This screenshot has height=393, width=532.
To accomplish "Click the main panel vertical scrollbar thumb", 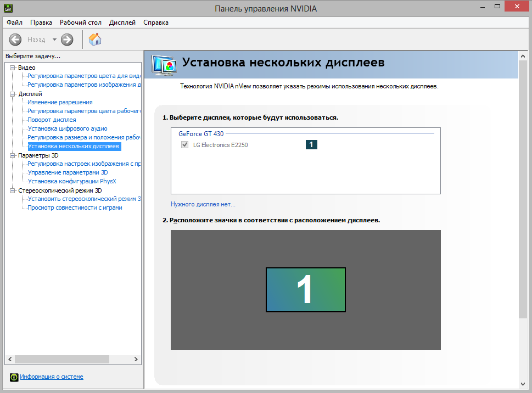I will 523,189.
